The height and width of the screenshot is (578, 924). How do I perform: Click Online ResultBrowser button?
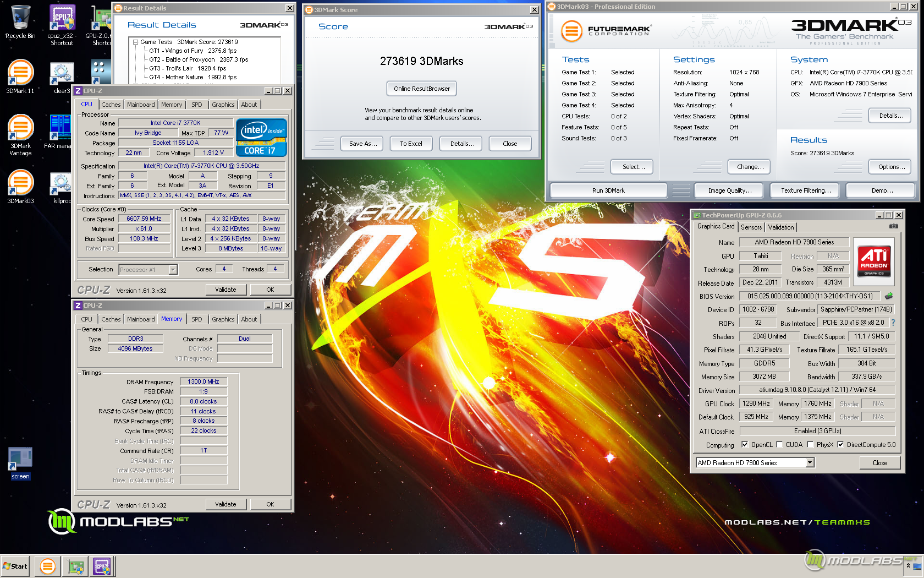[x=422, y=89]
